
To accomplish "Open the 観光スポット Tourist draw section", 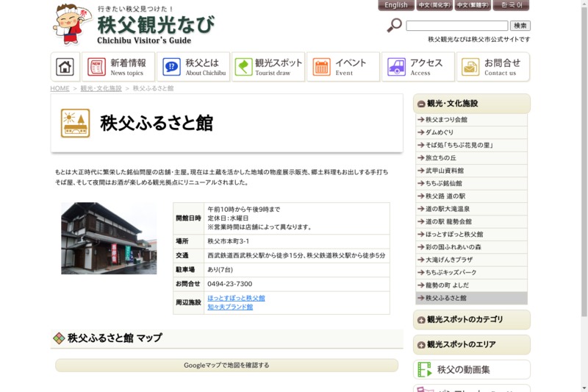I will click(x=268, y=67).
